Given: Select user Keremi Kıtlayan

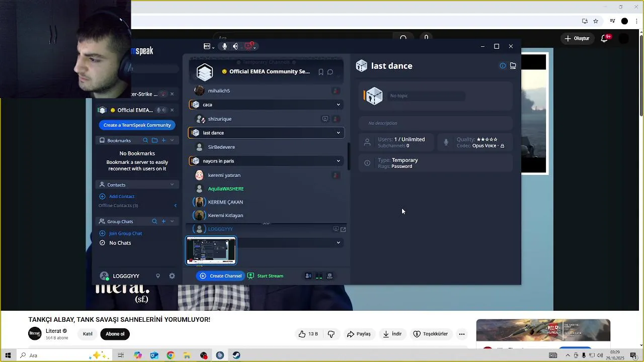Looking at the screenshot, I should coord(225,215).
